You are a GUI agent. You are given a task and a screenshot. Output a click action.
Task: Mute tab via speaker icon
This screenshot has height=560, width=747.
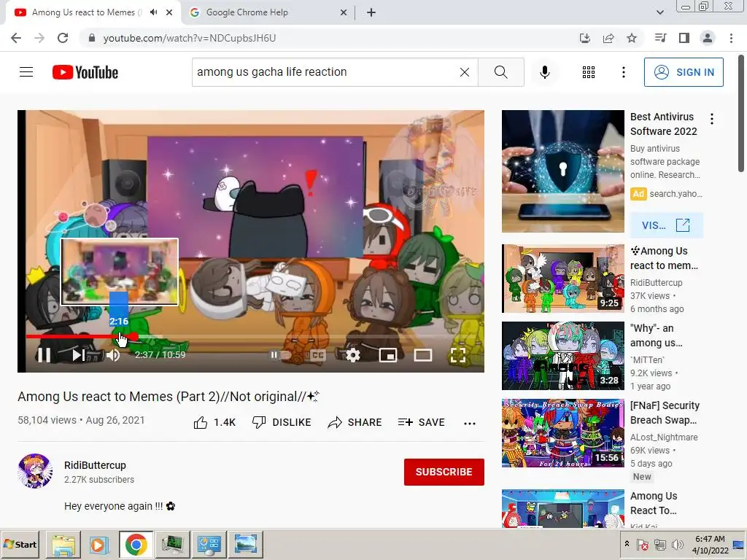[153, 12]
